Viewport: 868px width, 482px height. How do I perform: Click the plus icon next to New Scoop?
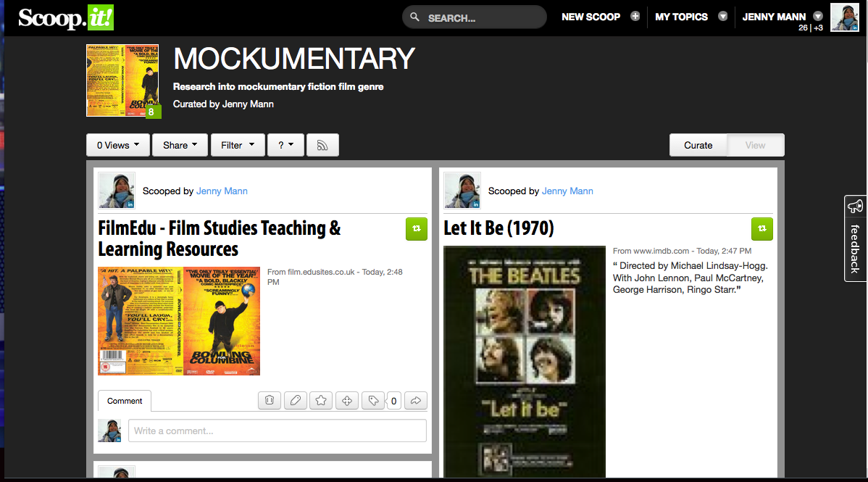pyautogui.click(x=635, y=17)
